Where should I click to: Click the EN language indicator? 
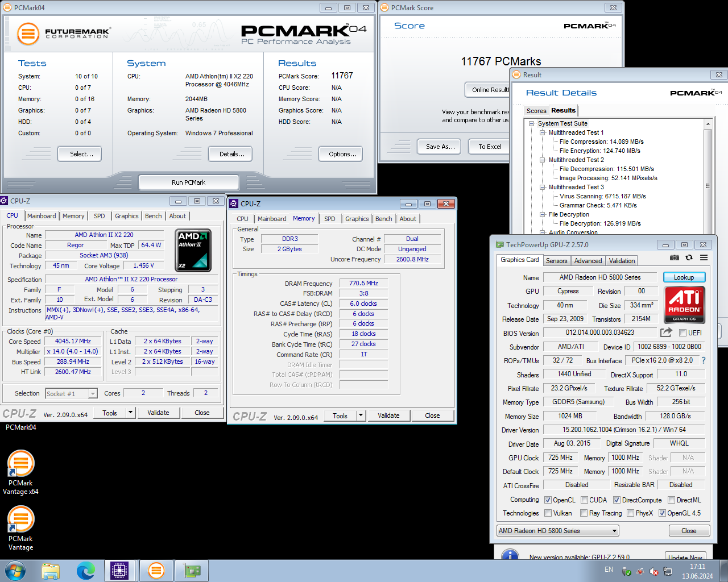609,569
